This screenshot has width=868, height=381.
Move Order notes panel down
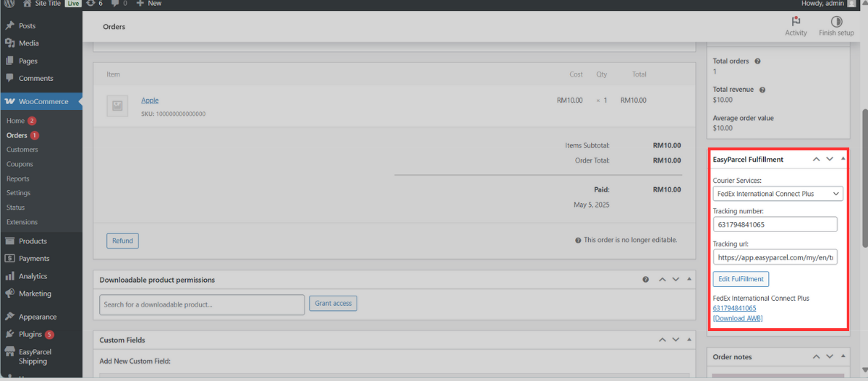click(830, 357)
